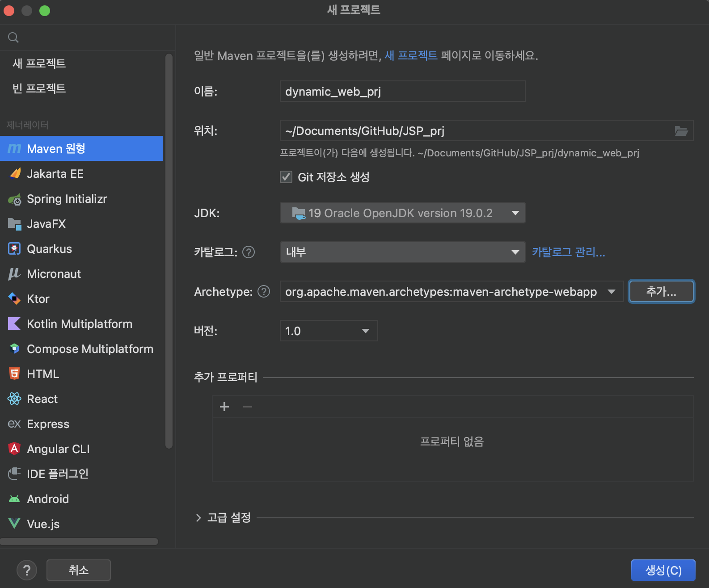Image resolution: width=709 pixels, height=588 pixels.
Task: Select Jakarta EE generator
Action: point(81,173)
